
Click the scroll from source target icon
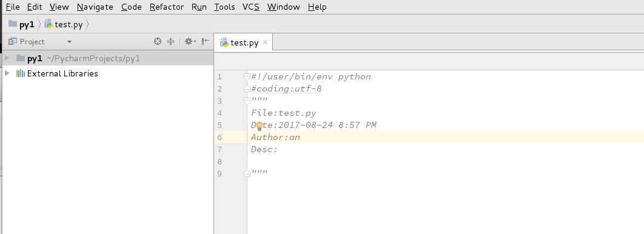tap(157, 41)
